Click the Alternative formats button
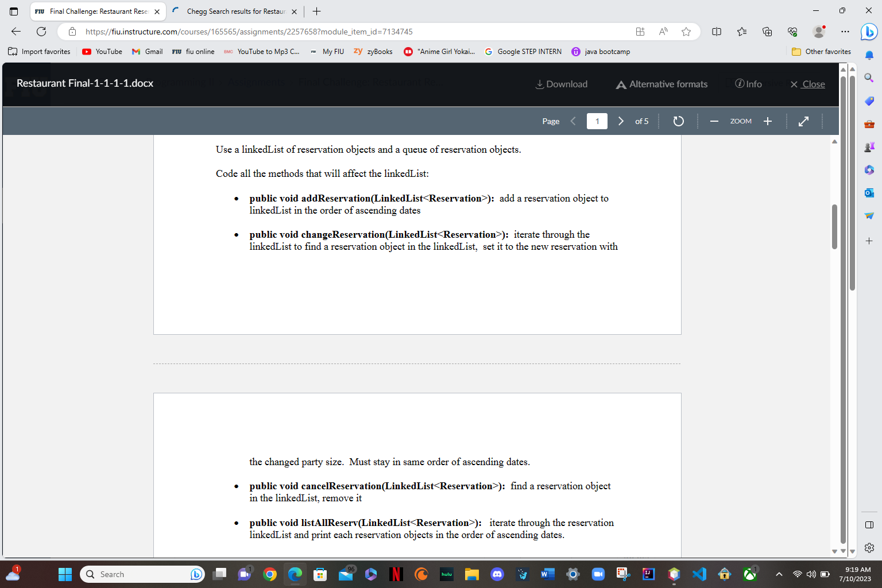 tap(661, 84)
